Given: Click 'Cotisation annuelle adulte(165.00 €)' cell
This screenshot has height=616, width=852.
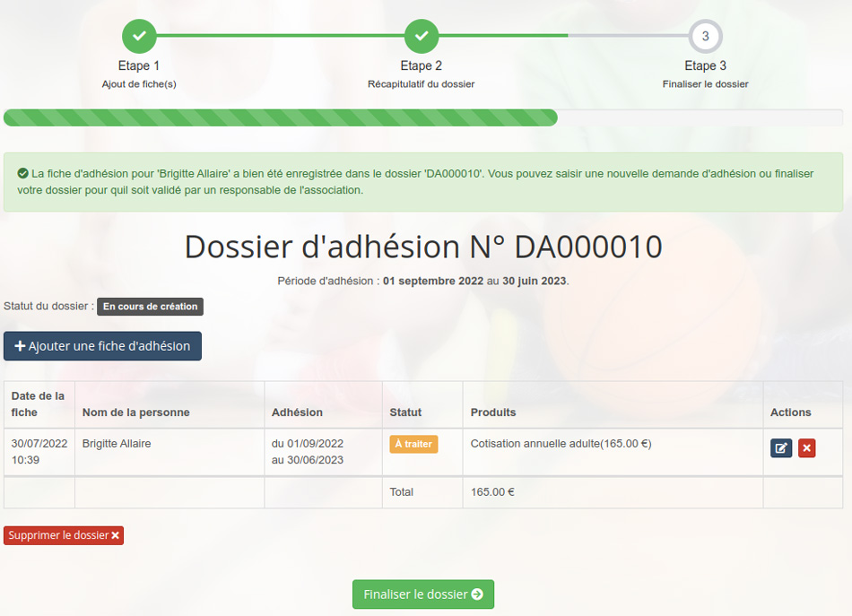Looking at the screenshot, I should [613, 452].
